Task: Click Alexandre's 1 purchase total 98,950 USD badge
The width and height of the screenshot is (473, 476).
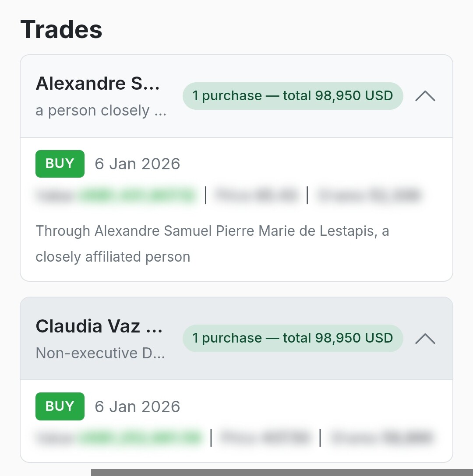Action: point(293,96)
